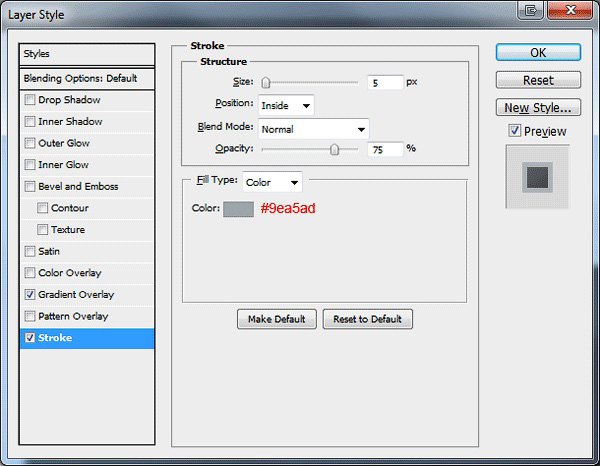Open the stroke Color swatch picker

pyautogui.click(x=238, y=209)
